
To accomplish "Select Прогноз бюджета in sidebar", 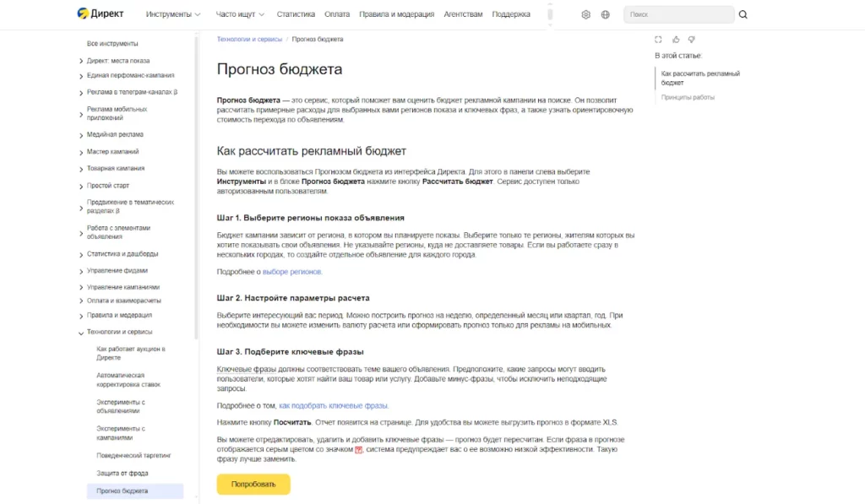I will [x=134, y=490].
